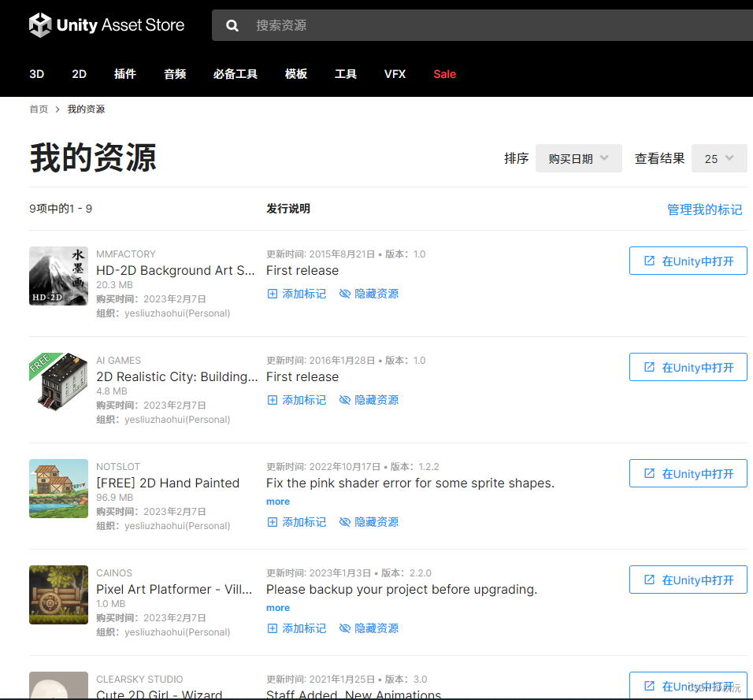Open the 插件 category menu
The height and width of the screenshot is (700, 753).
pos(125,74)
